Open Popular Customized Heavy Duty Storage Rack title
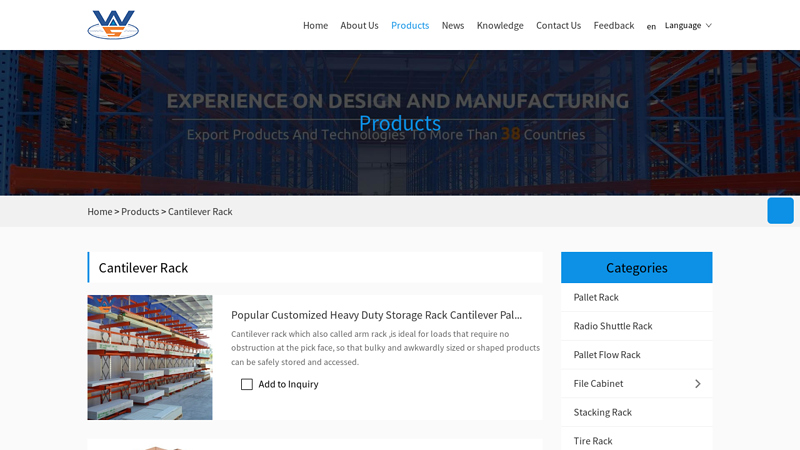The height and width of the screenshot is (450, 800). click(x=377, y=315)
